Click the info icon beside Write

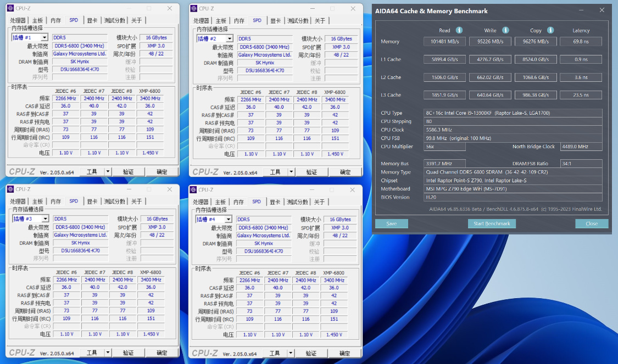point(505,30)
